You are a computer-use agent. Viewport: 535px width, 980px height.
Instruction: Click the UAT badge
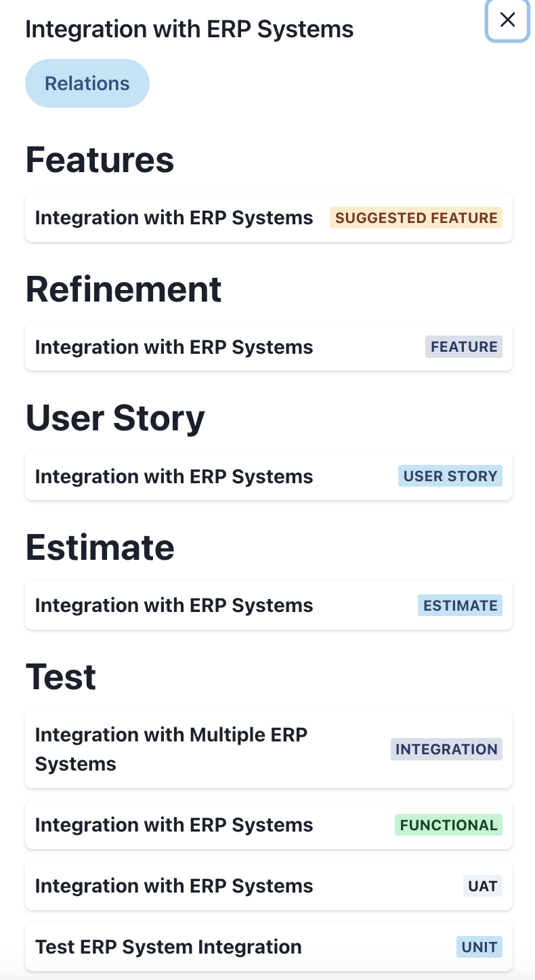point(483,886)
